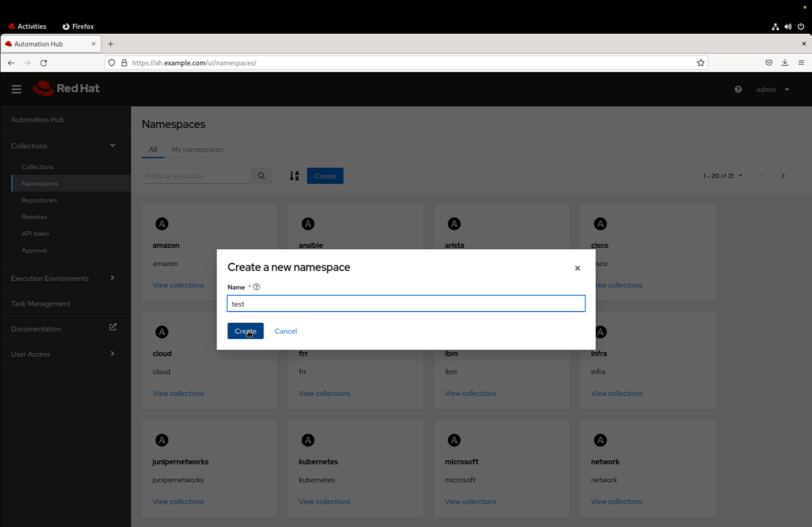This screenshot has width=812, height=527.
Task: Open the hamburger navigation menu
Action: point(16,89)
